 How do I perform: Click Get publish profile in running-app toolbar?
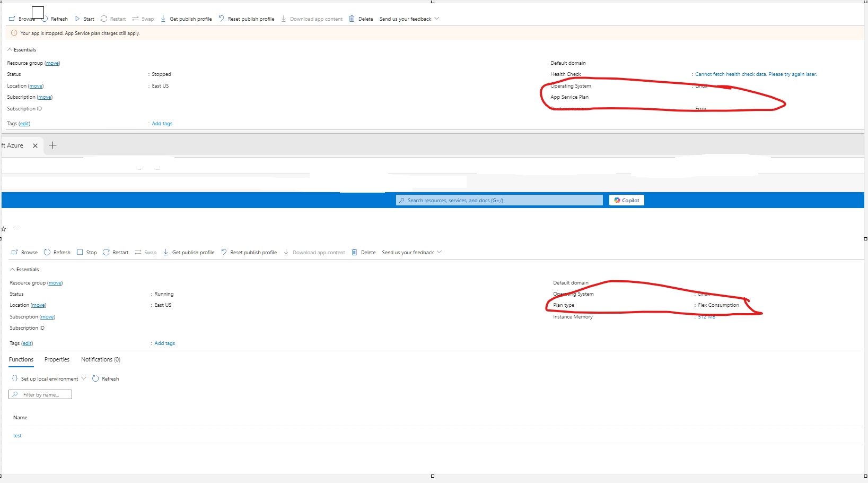tap(189, 252)
